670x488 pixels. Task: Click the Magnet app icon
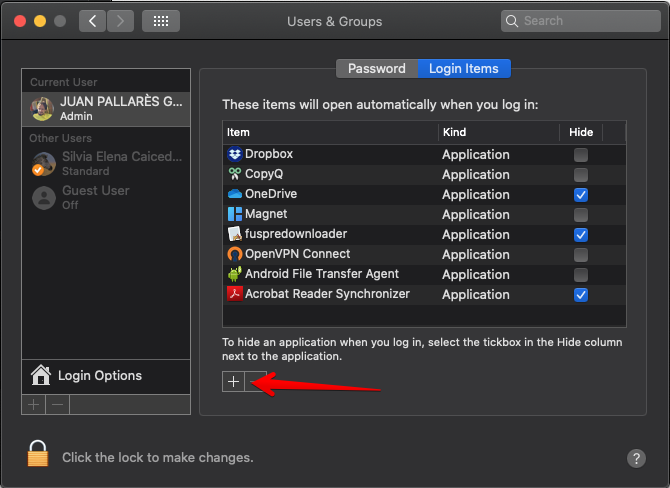235,214
